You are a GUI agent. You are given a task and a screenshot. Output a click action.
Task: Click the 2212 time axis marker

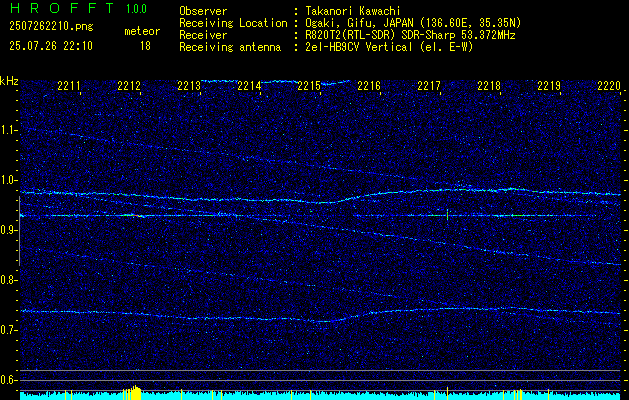click(x=129, y=86)
